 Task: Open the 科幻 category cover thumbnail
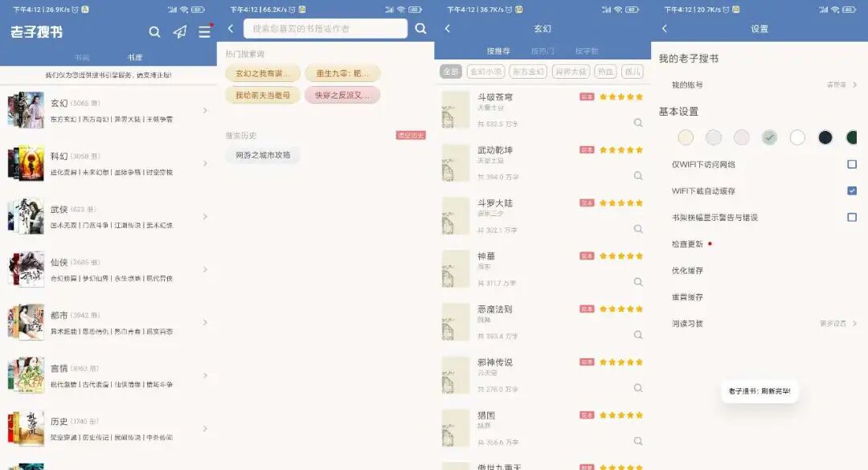(x=26, y=163)
